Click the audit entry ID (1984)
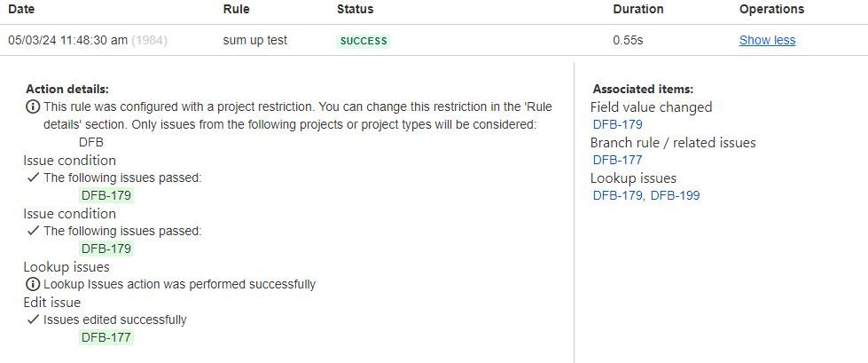This screenshot has width=868, height=363. point(150,41)
